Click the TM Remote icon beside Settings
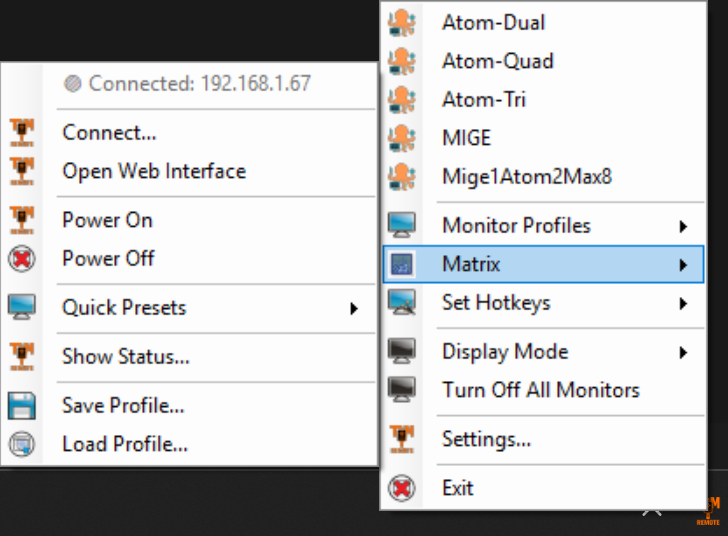The image size is (728, 536). [402, 439]
